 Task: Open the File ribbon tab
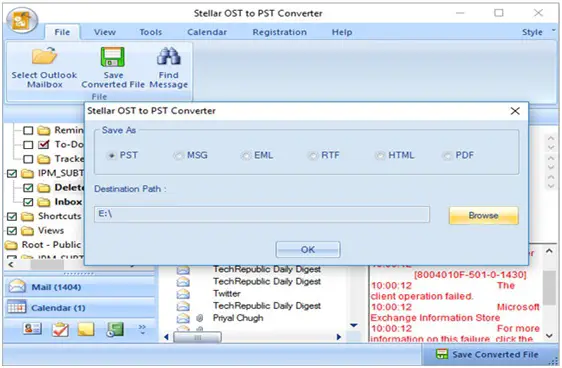[x=62, y=32]
